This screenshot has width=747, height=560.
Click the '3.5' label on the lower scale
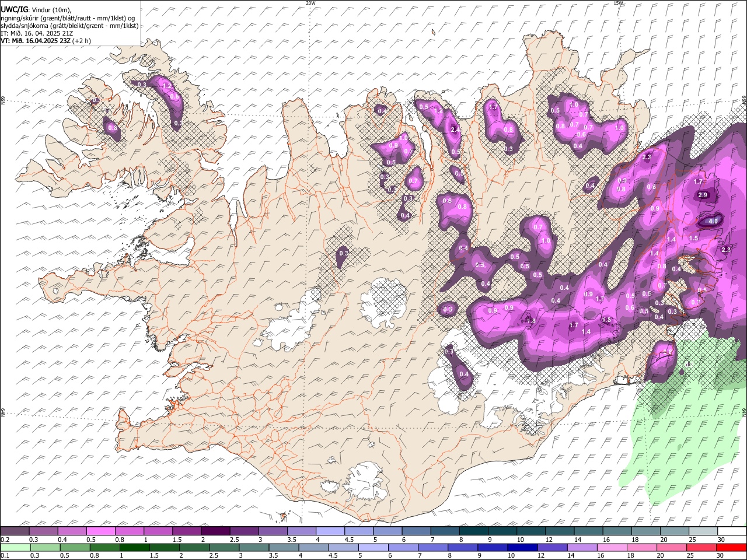273,556
